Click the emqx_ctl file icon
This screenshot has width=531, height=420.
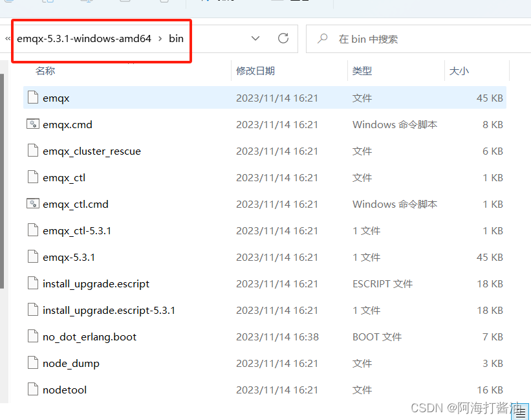tap(33, 177)
